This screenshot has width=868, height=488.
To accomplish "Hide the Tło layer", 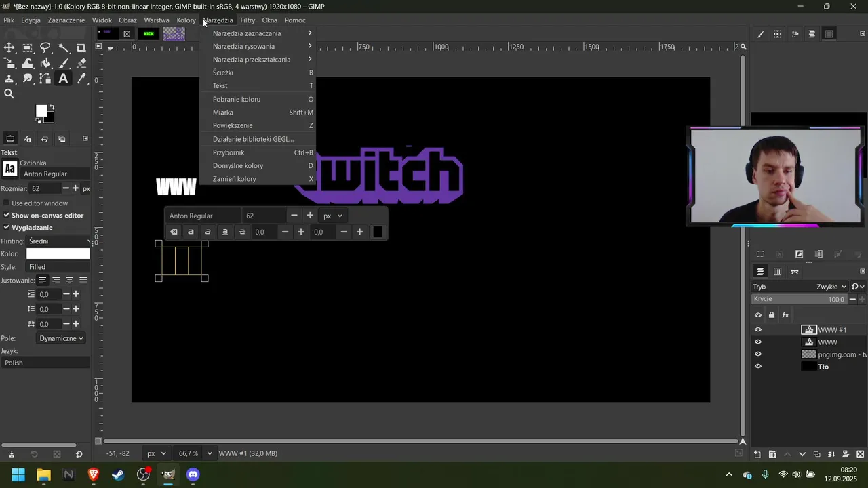I will 758,367.
